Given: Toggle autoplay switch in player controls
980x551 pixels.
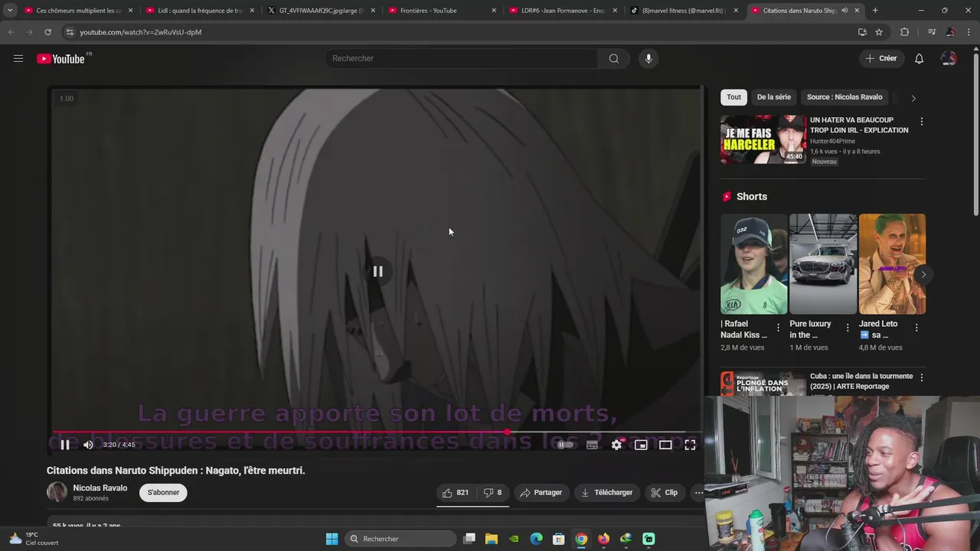Looking at the screenshot, I should click(x=565, y=445).
